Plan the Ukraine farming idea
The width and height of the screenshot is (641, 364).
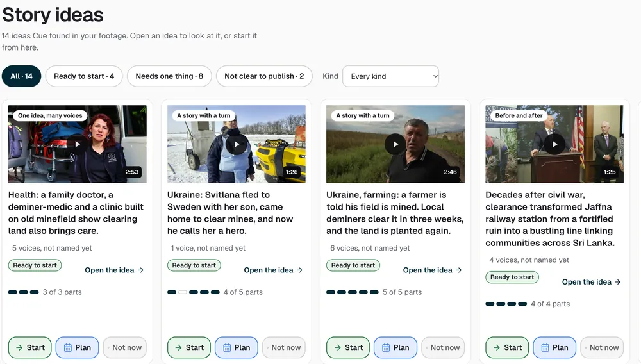pos(395,347)
